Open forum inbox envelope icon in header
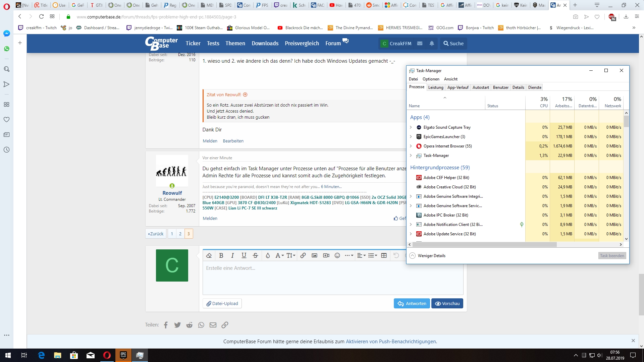The image size is (644, 362). 420,43
